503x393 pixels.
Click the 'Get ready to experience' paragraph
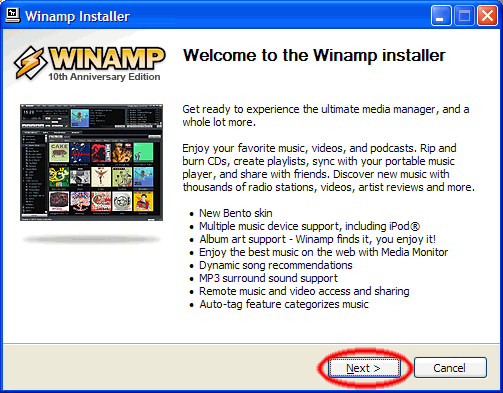point(326,116)
